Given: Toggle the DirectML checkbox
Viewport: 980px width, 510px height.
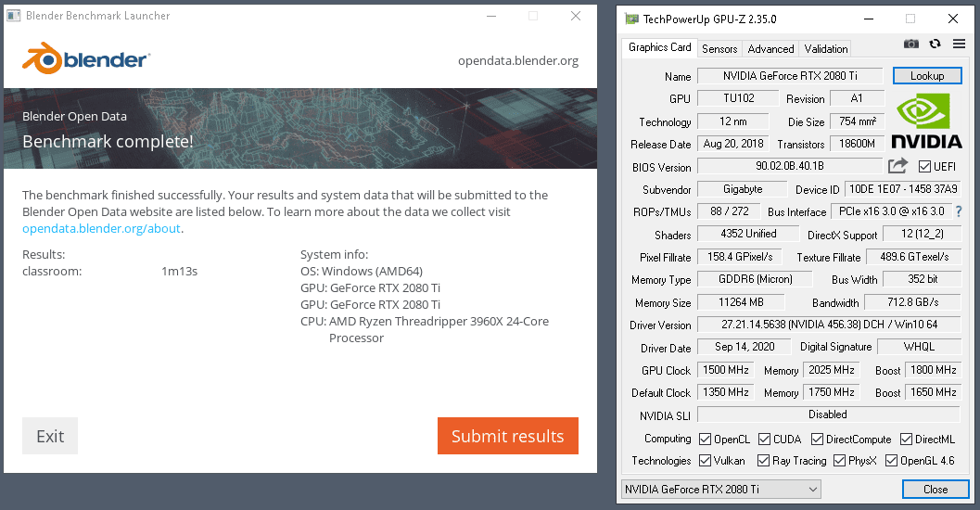Looking at the screenshot, I should [x=906, y=440].
